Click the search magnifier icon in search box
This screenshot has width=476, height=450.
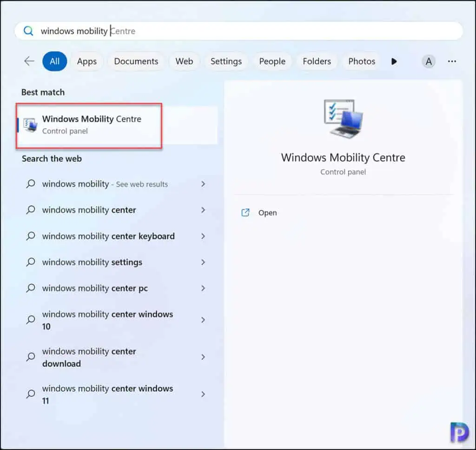[28, 31]
